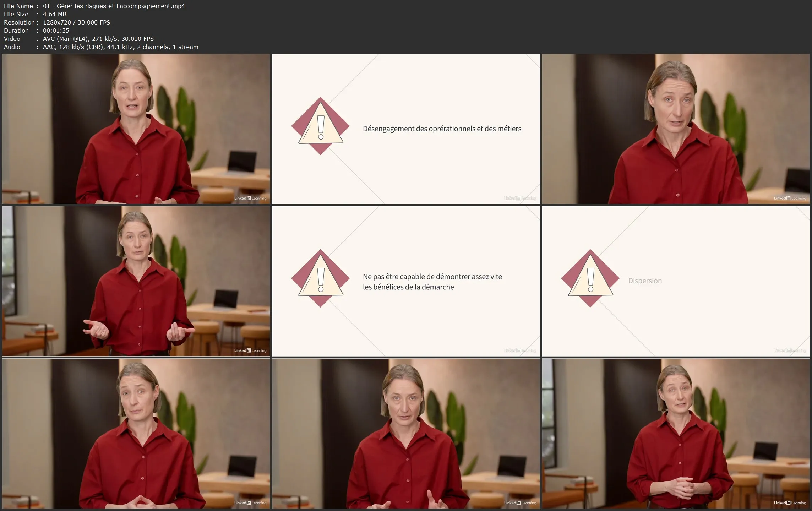This screenshot has width=812, height=511.
Task: Select the text 'Désengagement des opérationnels et des métiers'
Action: [442, 129]
